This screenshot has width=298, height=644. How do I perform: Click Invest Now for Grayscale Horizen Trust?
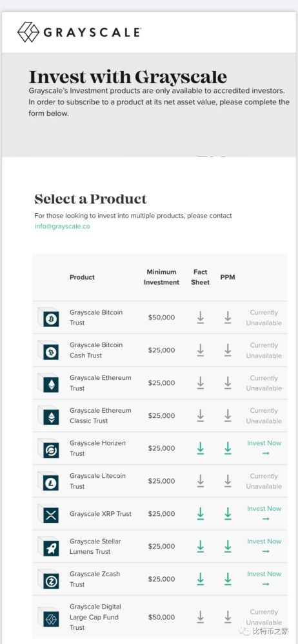(x=264, y=448)
